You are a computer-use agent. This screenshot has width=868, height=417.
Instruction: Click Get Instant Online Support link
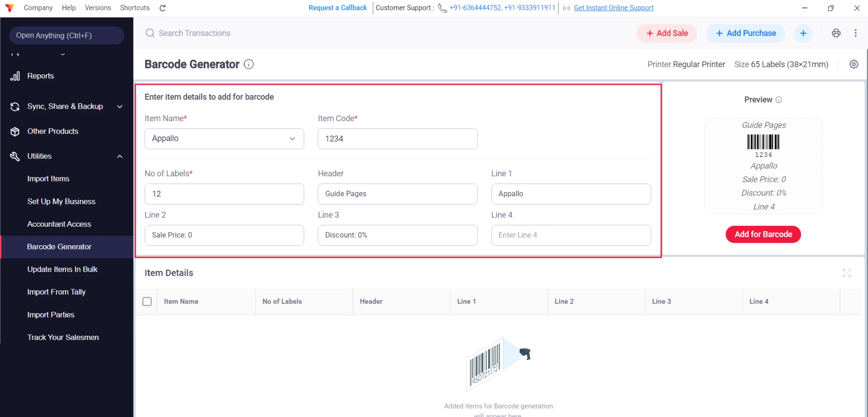click(x=613, y=8)
